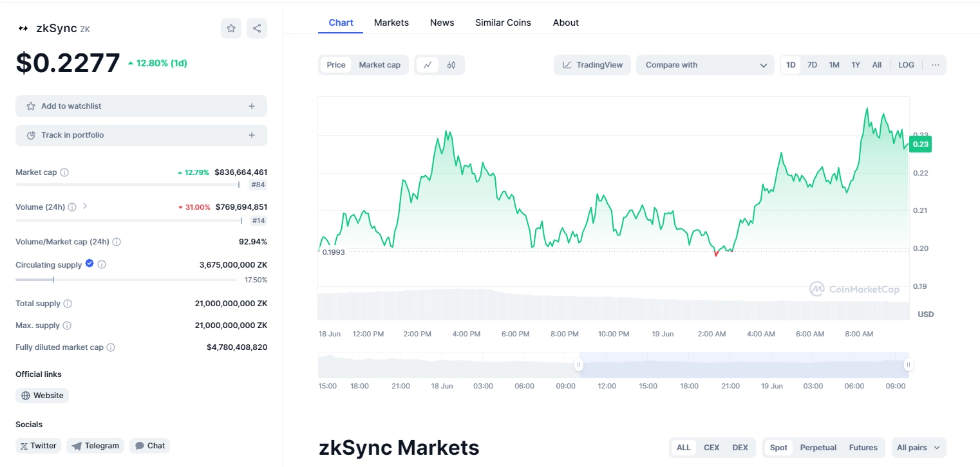
Task: Open the About tab
Action: (566, 23)
